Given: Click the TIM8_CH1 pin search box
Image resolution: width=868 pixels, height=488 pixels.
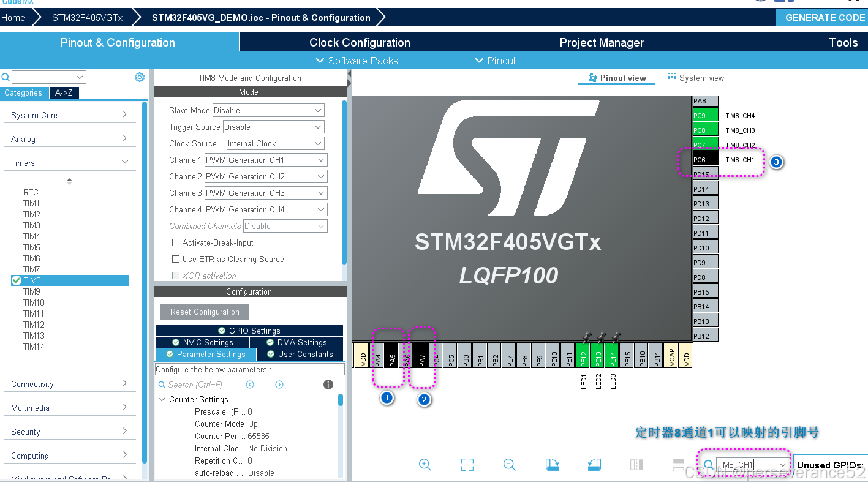Looking at the screenshot, I should 753,465.
